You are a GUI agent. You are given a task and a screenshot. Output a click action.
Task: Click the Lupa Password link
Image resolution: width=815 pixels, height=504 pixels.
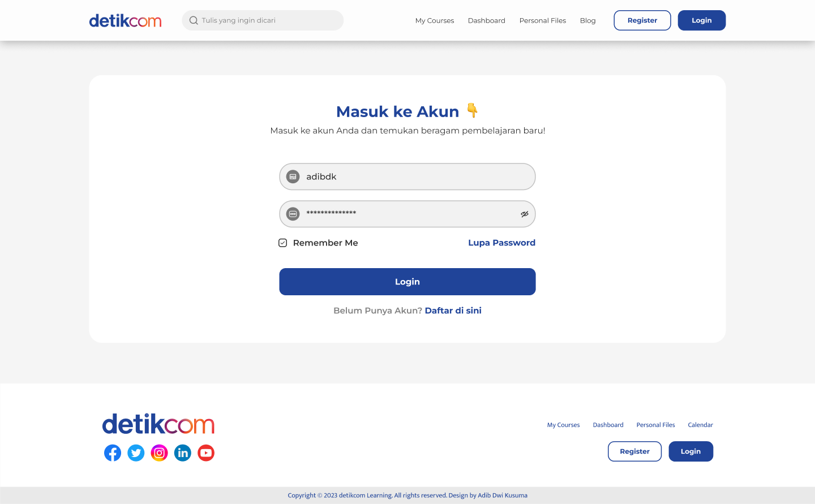click(501, 243)
